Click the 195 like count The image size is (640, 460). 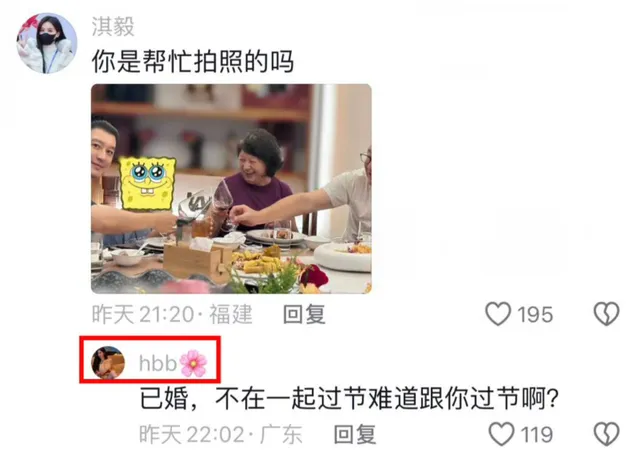535,315
